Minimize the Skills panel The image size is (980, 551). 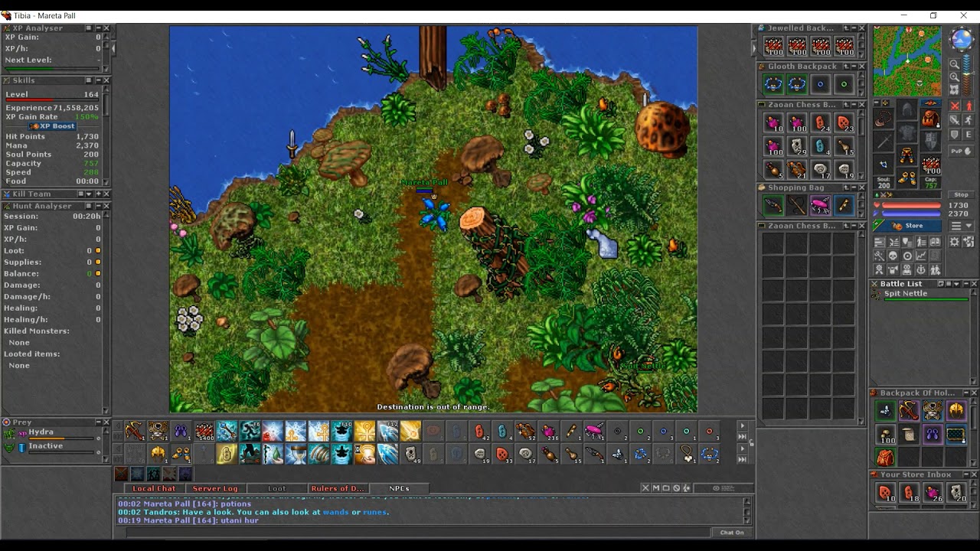pyautogui.click(x=99, y=80)
